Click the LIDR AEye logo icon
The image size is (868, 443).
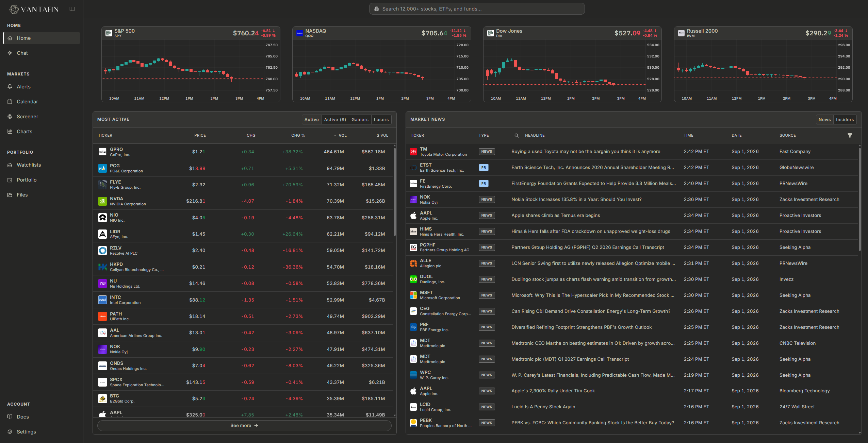tap(102, 234)
